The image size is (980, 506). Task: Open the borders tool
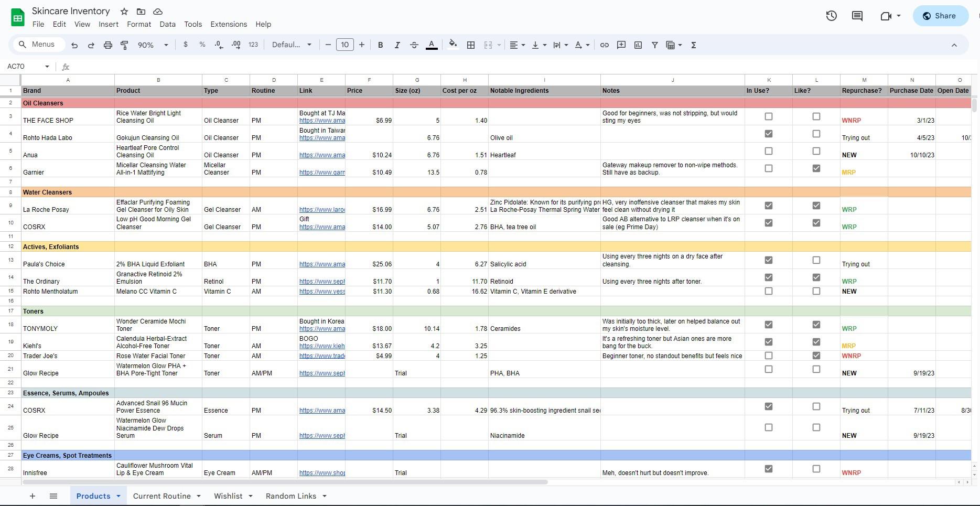471,45
